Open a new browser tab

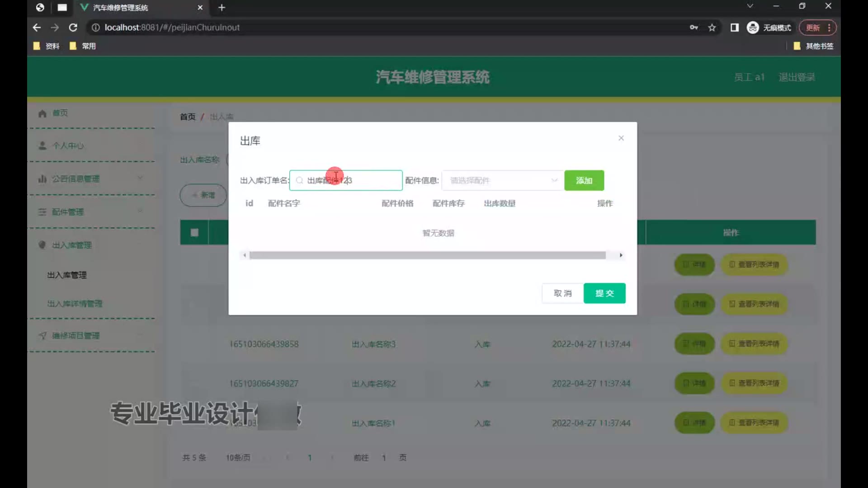pyautogui.click(x=222, y=7)
